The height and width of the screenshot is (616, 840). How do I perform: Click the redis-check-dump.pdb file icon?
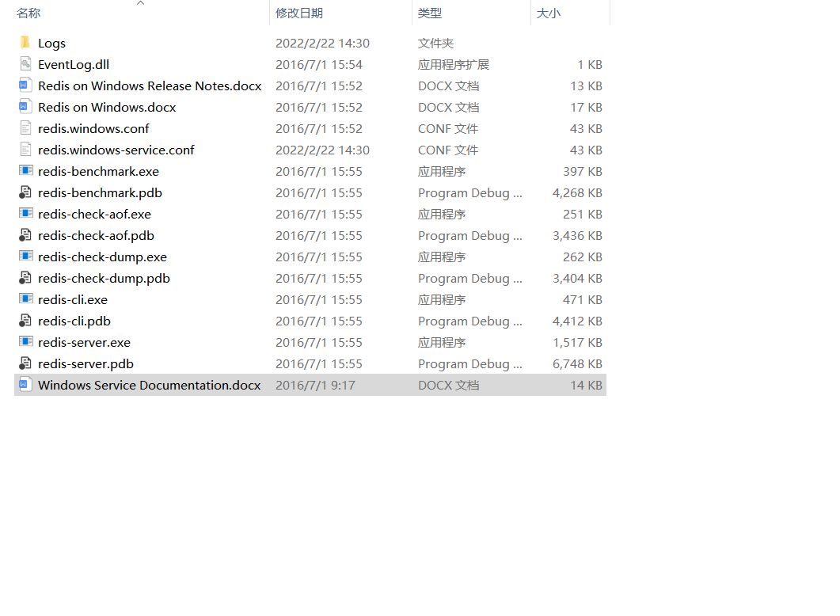pos(25,278)
